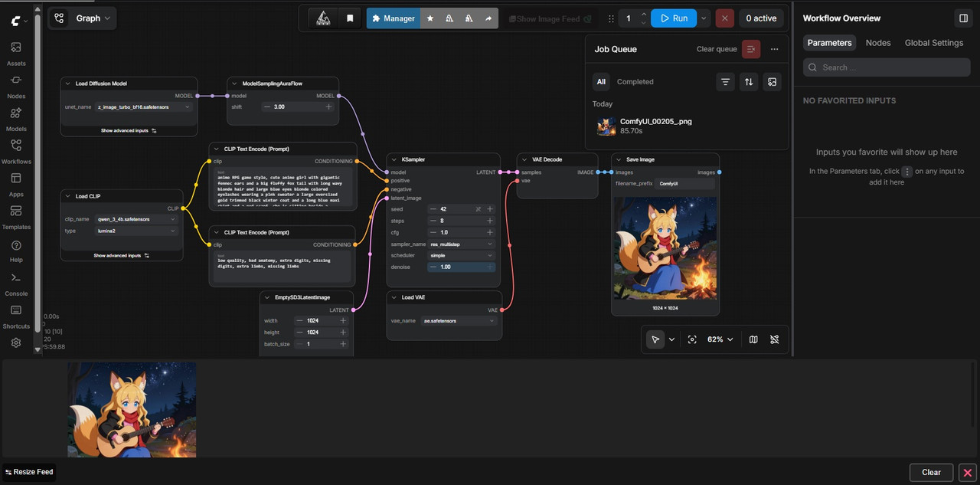Open the Help sidebar icon
980x485 pixels.
(16, 251)
